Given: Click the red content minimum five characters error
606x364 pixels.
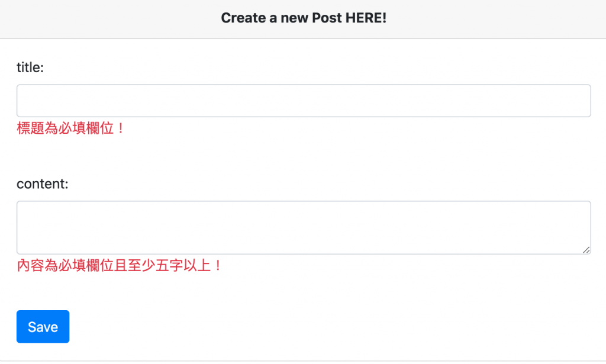Looking at the screenshot, I should coord(120,266).
